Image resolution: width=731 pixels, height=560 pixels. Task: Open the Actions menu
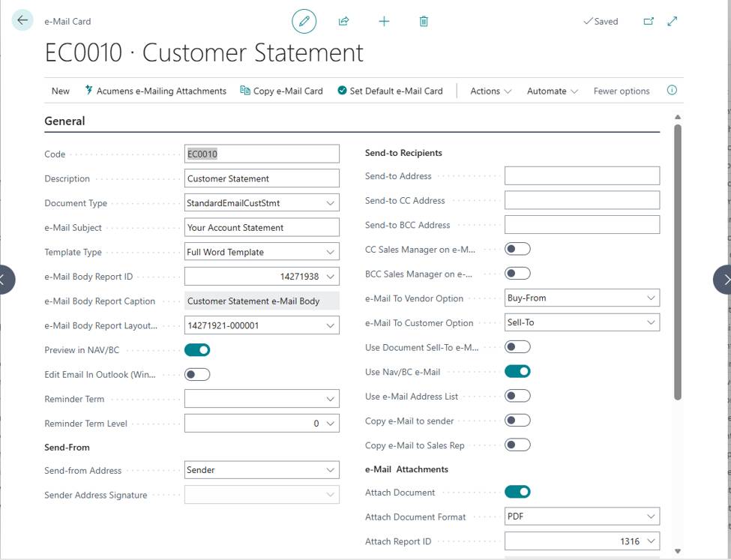click(490, 91)
